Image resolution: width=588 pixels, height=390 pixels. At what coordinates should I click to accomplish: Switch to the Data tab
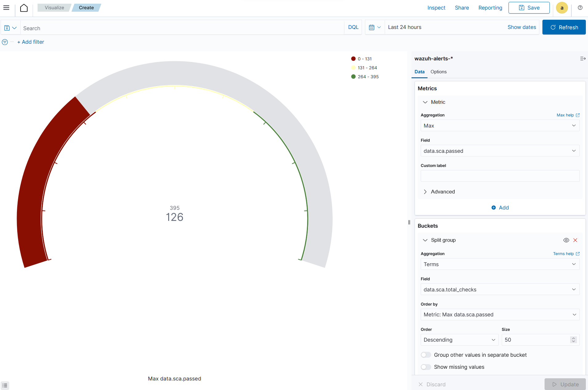(x=419, y=72)
